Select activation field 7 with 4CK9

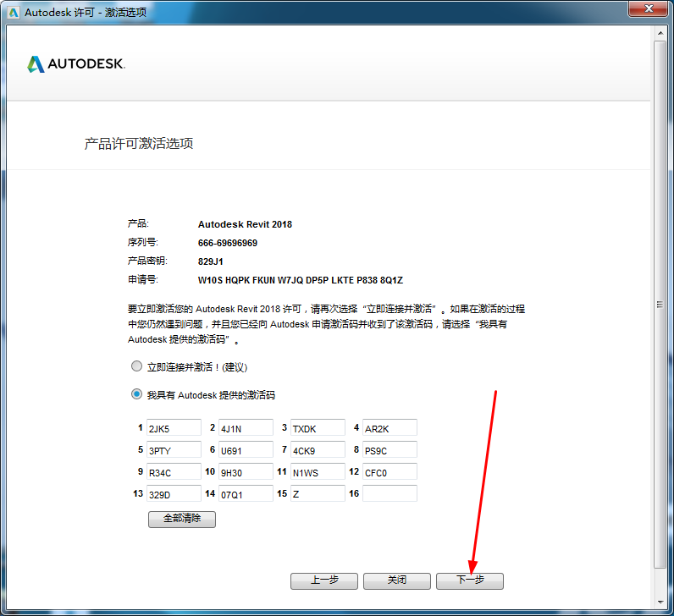[318, 450]
